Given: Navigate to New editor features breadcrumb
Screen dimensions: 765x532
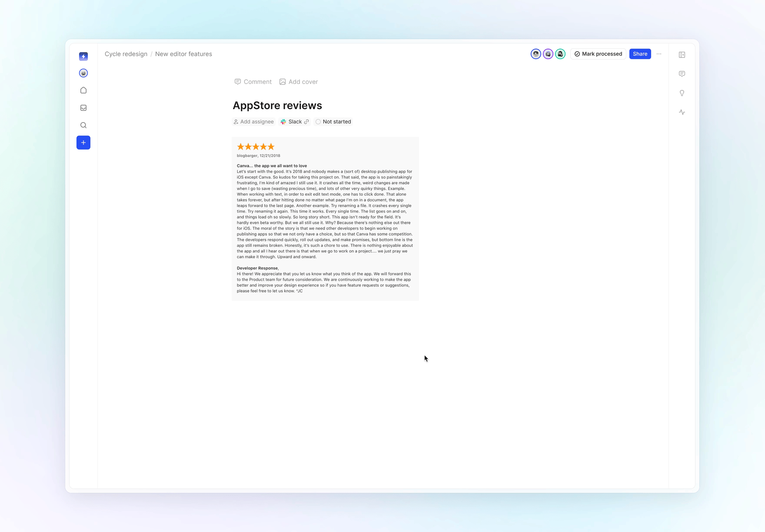Looking at the screenshot, I should pyautogui.click(x=183, y=54).
